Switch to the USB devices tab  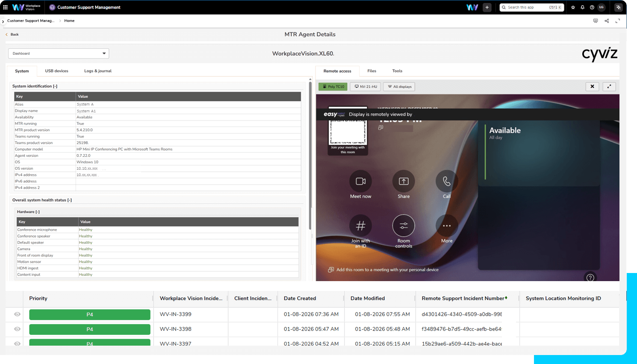56,71
